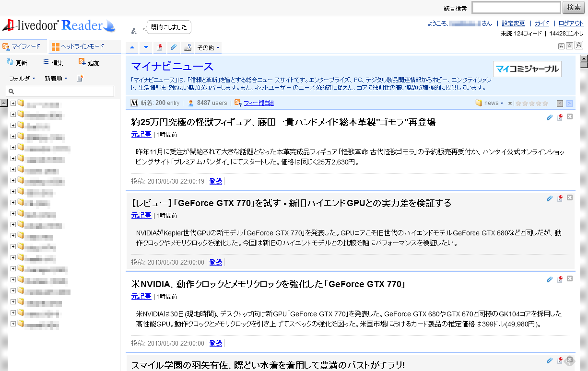This screenshot has height=371, width=588.
Task: Add a new feed with 追加
Action: tap(89, 63)
